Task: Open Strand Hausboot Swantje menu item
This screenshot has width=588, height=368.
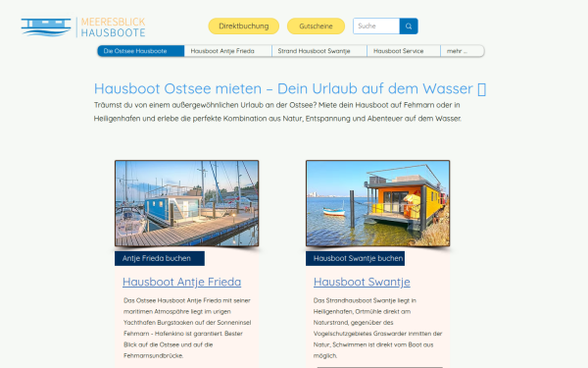Action: 319,51
